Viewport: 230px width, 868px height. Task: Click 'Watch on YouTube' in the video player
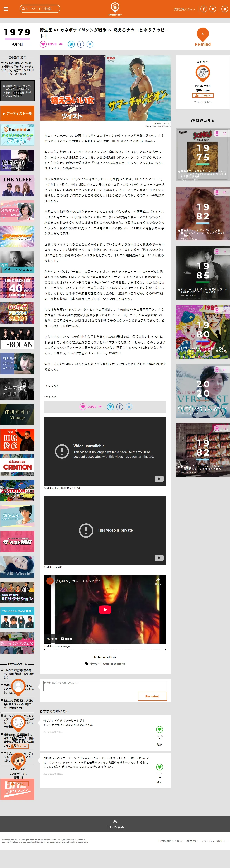click(59, 639)
